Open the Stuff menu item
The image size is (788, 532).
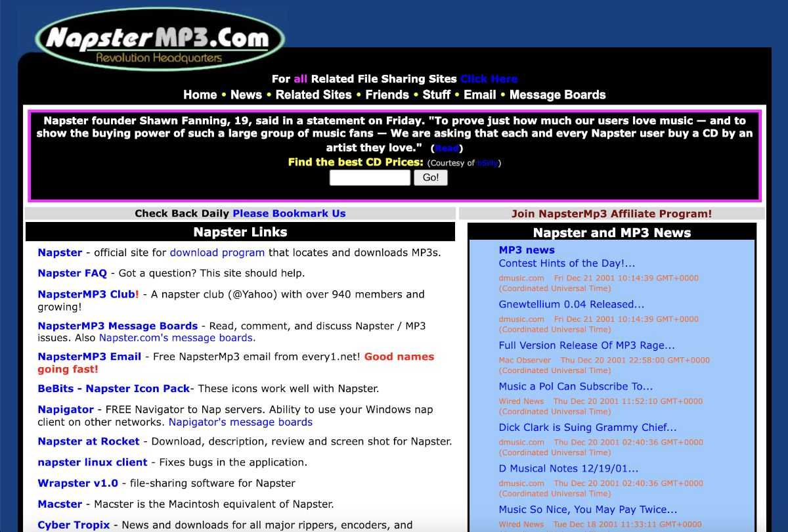pyautogui.click(x=437, y=95)
